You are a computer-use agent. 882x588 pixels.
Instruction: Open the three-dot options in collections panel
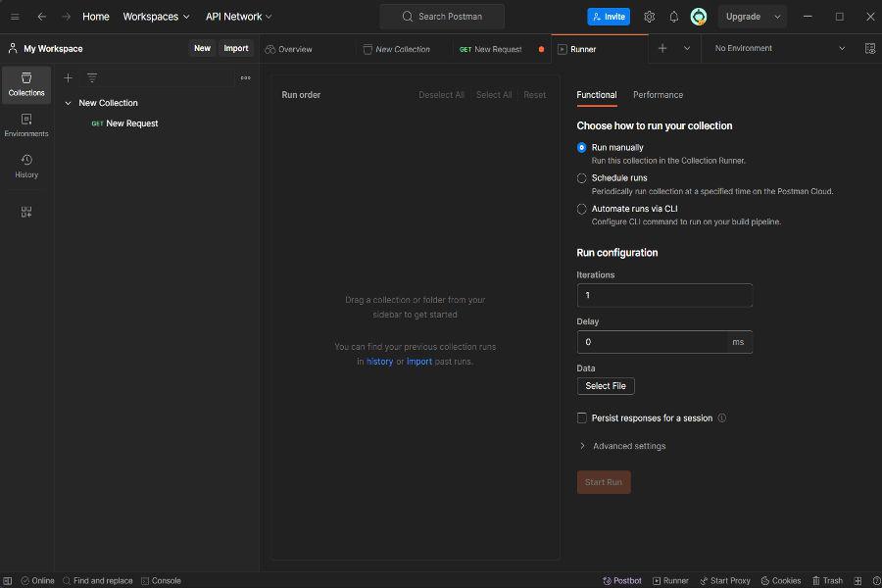[246, 78]
